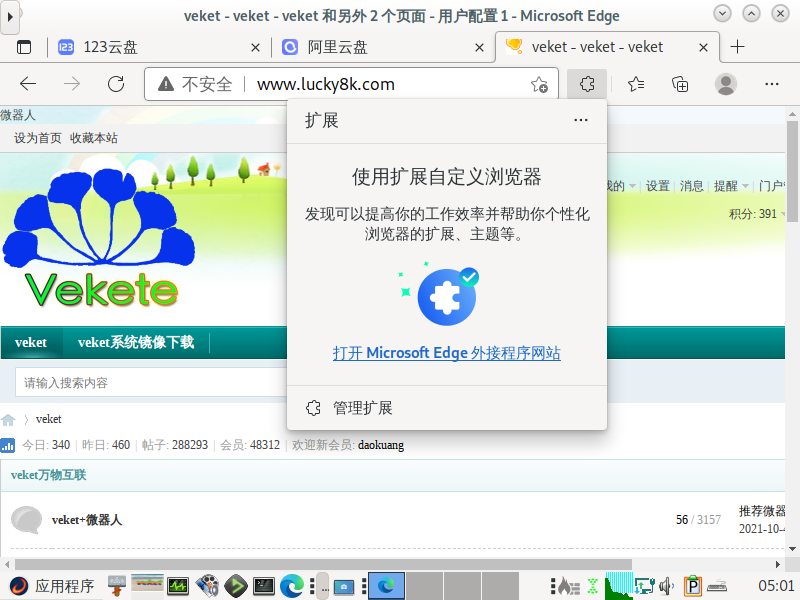This screenshot has width=800, height=600.
Task: Open the 设置 link in the header
Action: point(657,186)
